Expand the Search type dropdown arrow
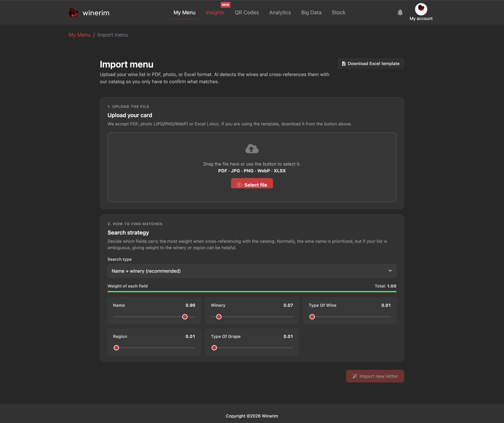Screen dimensions: 504x423 point(390,271)
